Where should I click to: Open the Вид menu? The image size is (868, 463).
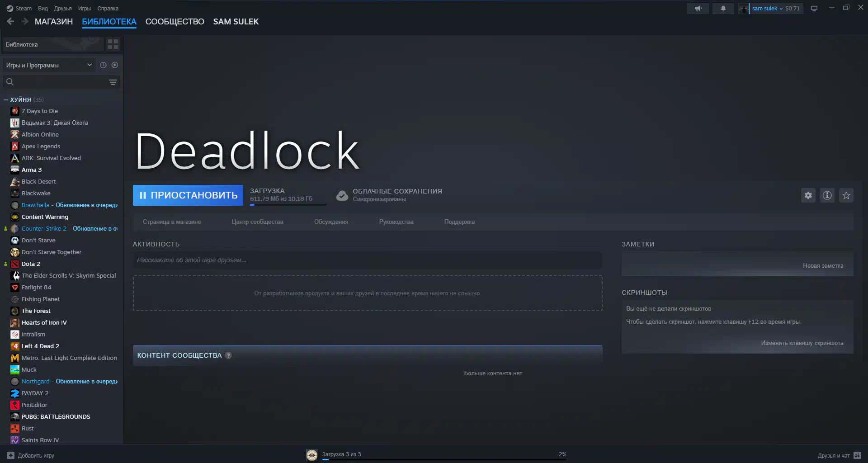[x=43, y=8]
